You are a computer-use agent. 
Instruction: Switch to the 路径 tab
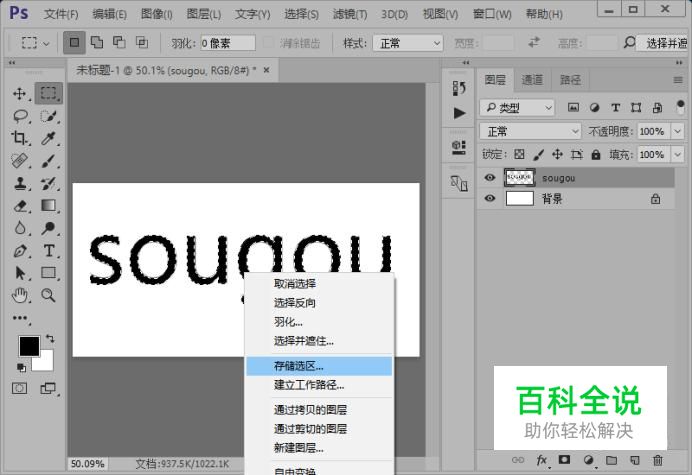coord(570,80)
